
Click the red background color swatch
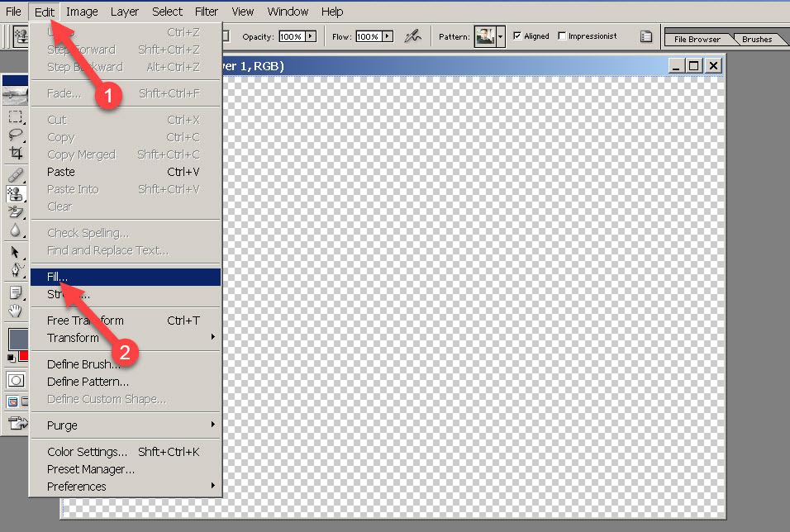pyautogui.click(x=24, y=357)
